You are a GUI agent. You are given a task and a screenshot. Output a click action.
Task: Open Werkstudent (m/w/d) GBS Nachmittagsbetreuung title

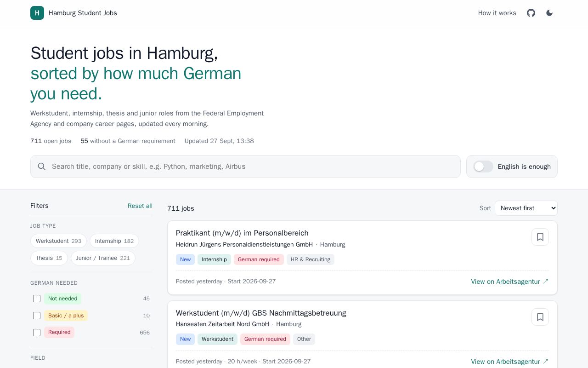[261, 313]
